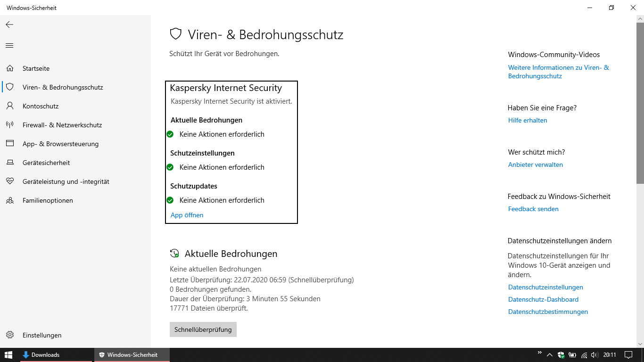Image resolution: width=644 pixels, height=362 pixels.
Task: Open the Action Center notification icon
Action: (628, 355)
